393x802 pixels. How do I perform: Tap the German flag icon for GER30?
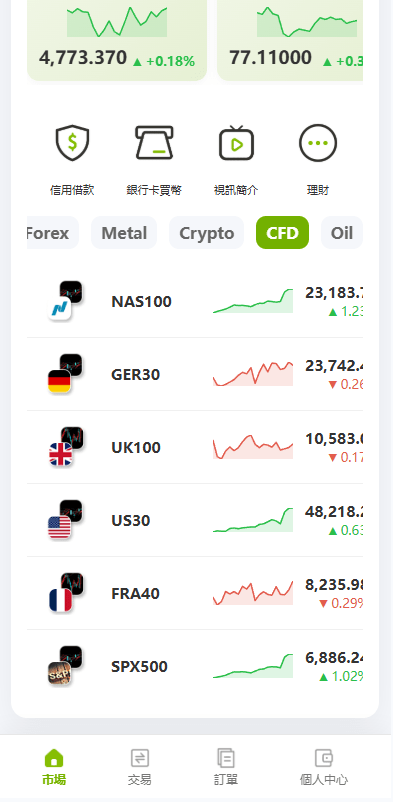(59, 382)
